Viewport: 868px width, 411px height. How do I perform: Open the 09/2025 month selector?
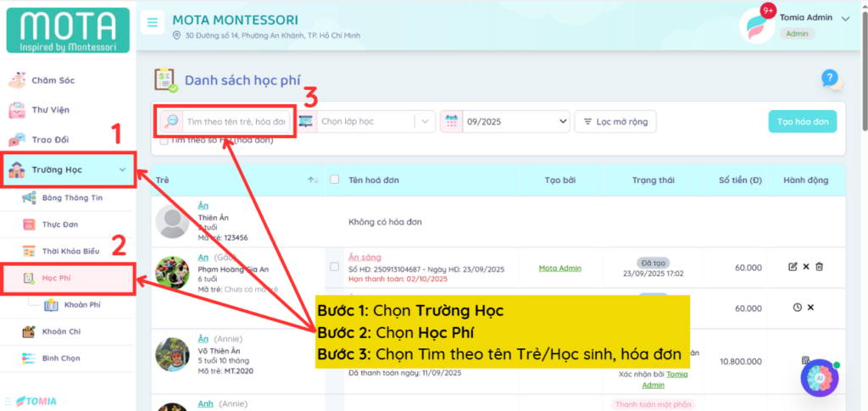coord(513,122)
